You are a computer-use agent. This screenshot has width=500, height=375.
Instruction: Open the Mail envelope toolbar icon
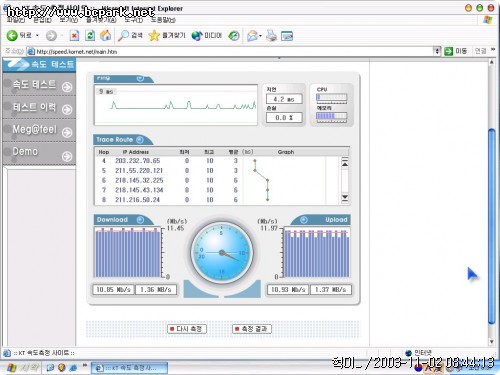252,35
